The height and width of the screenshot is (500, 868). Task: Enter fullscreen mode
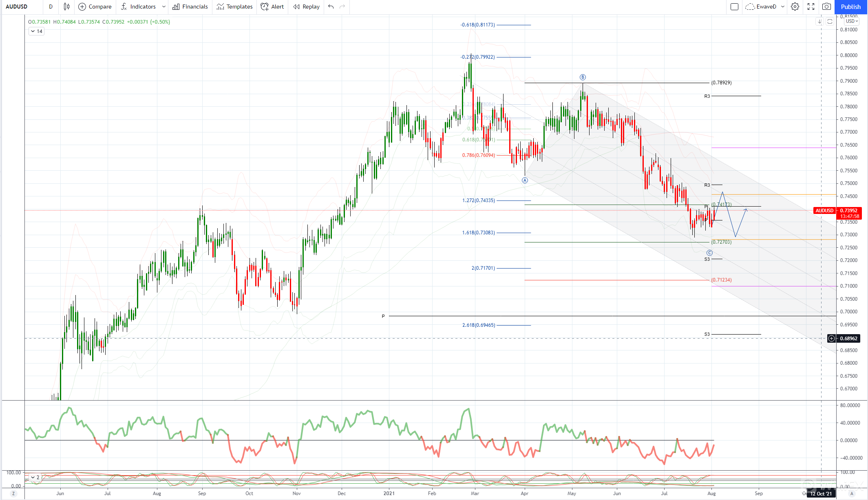point(811,7)
